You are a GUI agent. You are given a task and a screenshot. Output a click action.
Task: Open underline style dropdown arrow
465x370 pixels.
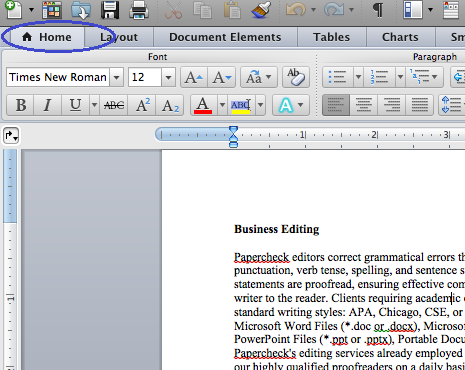[x=94, y=105]
